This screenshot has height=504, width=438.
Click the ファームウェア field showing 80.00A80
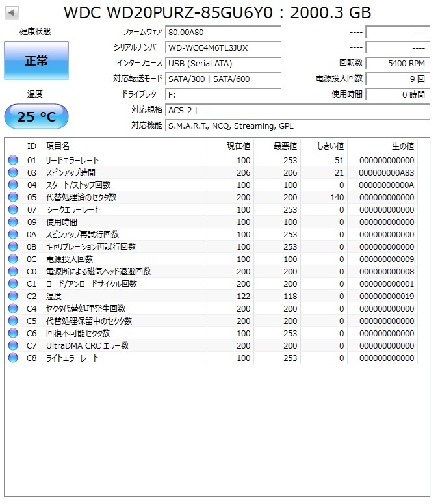pyautogui.click(x=224, y=32)
